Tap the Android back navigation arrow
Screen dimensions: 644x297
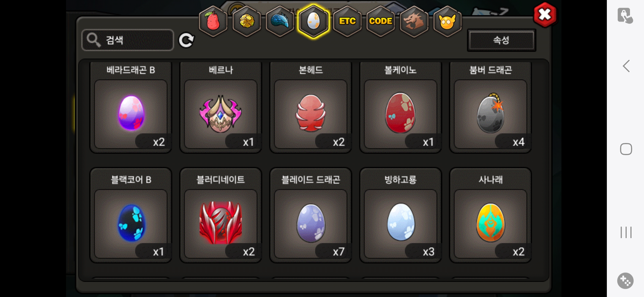(626, 66)
